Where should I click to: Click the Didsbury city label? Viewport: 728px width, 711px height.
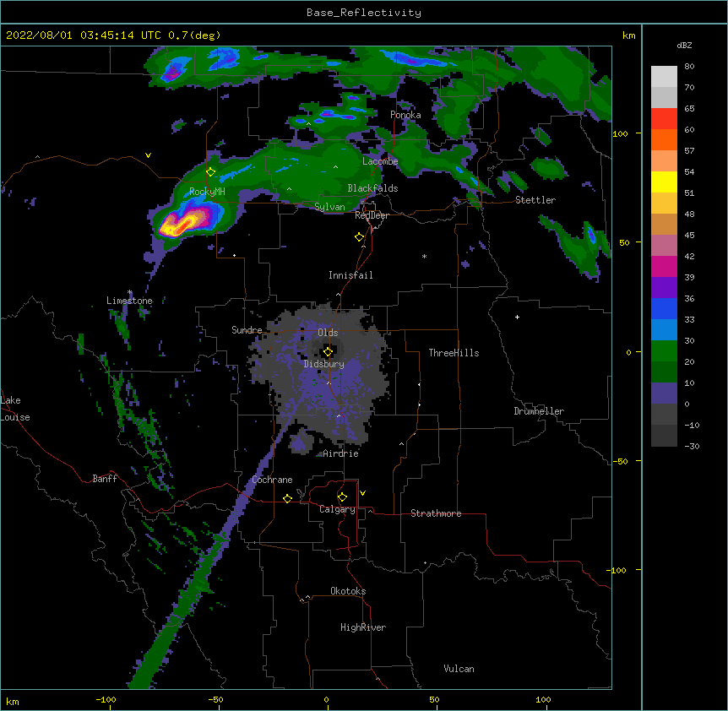tap(323, 364)
